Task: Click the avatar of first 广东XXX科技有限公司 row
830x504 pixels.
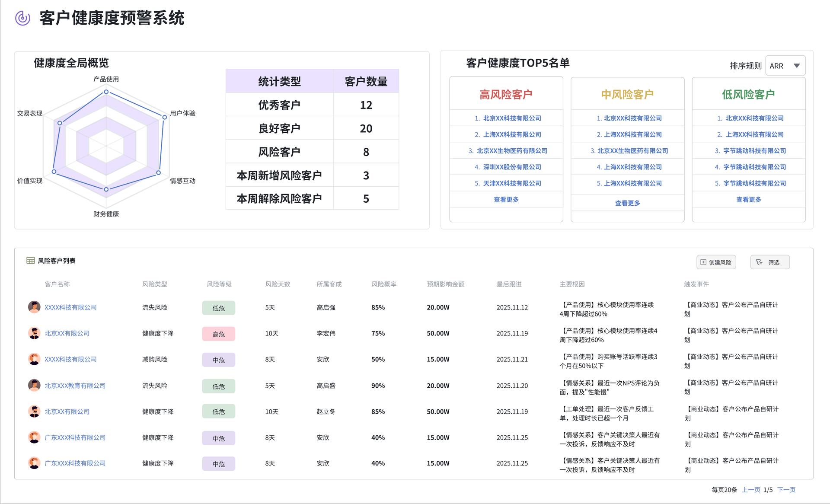Action: tap(34, 437)
